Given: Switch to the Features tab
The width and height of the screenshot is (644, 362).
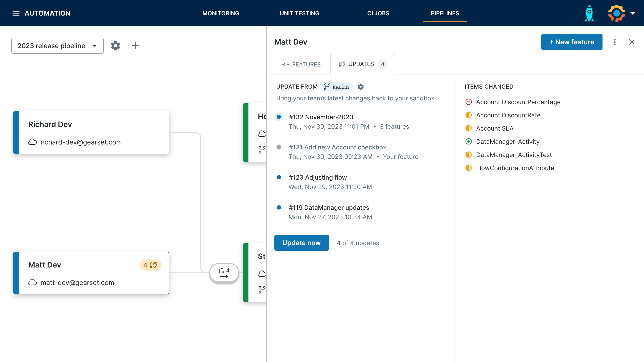Looking at the screenshot, I should (301, 65).
